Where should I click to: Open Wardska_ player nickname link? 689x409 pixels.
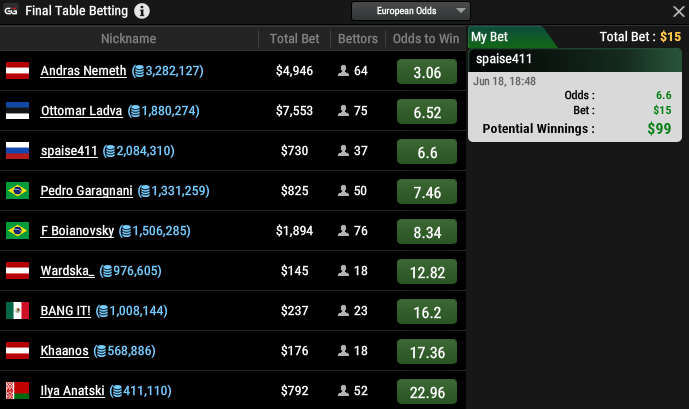(67, 271)
